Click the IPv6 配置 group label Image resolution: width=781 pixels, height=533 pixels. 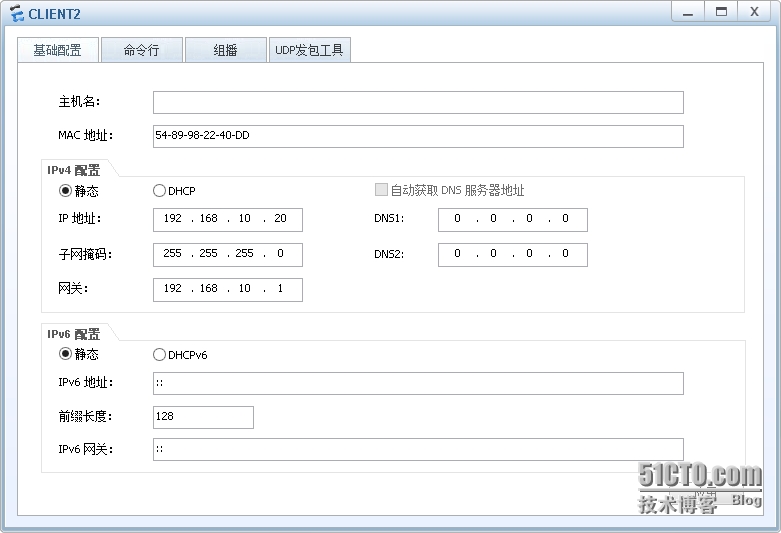[74, 334]
